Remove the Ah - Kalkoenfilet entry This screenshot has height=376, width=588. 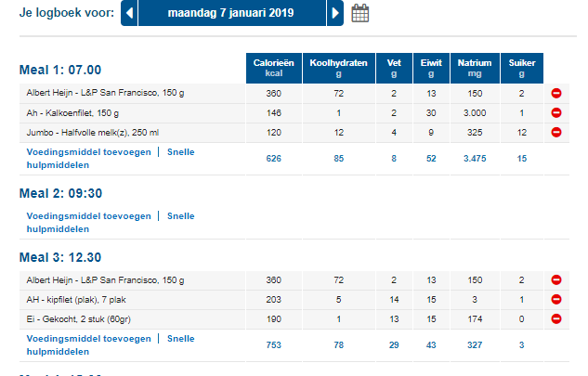click(556, 112)
